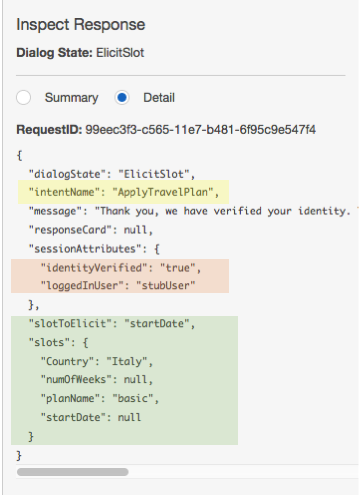The width and height of the screenshot is (362, 495).
Task: Click the loggedInUser stubUser line
Action: coord(118,286)
